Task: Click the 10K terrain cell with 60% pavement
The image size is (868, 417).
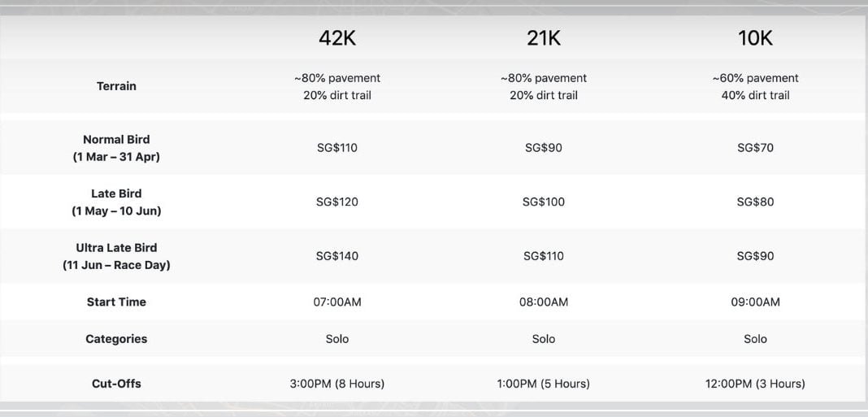Action: point(755,86)
